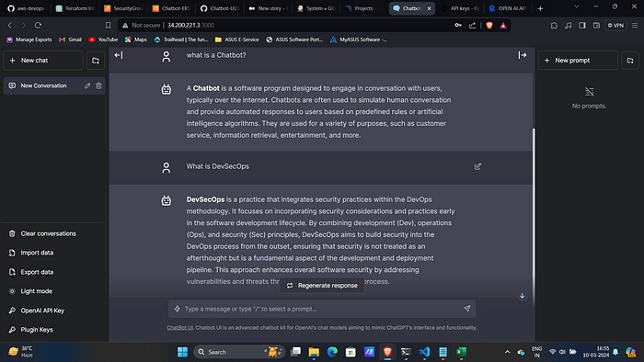The image size is (644, 362).
Task: Toggle browser sidebar panel icon
Action: pos(582,26)
